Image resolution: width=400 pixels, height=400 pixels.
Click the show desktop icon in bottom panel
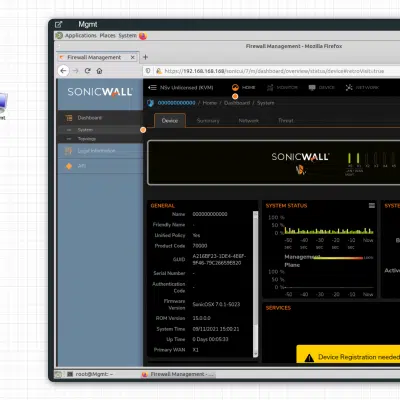coord(58,374)
